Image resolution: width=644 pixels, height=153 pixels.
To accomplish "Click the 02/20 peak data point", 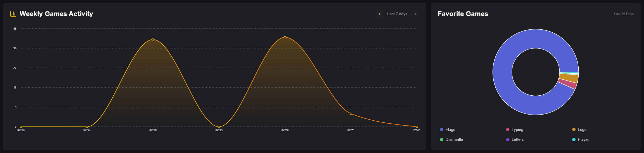I will (285, 37).
